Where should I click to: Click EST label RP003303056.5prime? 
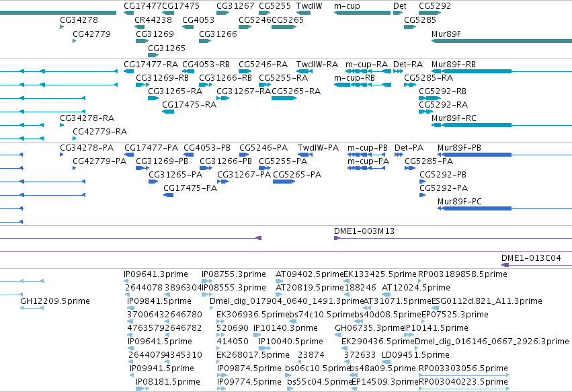pos(463,368)
